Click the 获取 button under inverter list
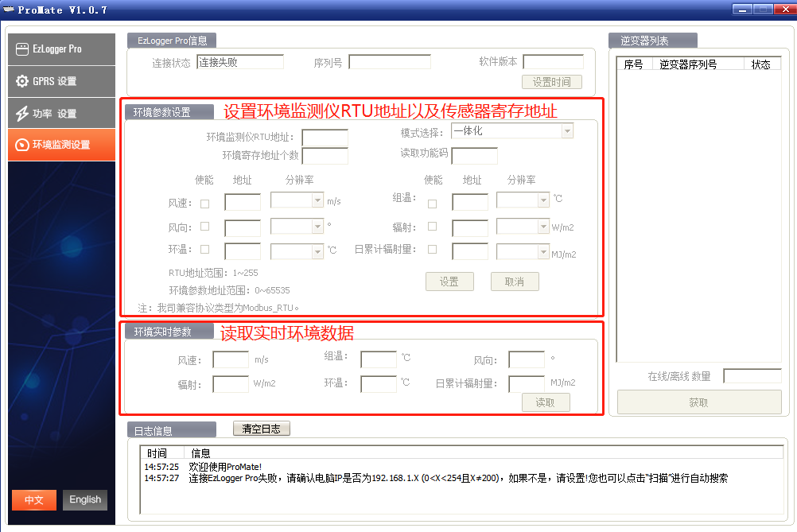The width and height of the screenshot is (797, 532). tap(698, 402)
